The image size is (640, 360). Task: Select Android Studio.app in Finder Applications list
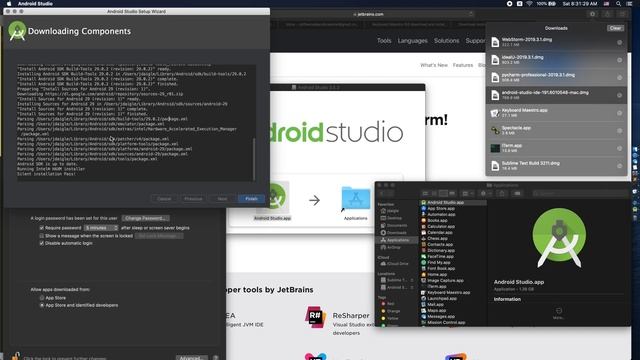453,202
